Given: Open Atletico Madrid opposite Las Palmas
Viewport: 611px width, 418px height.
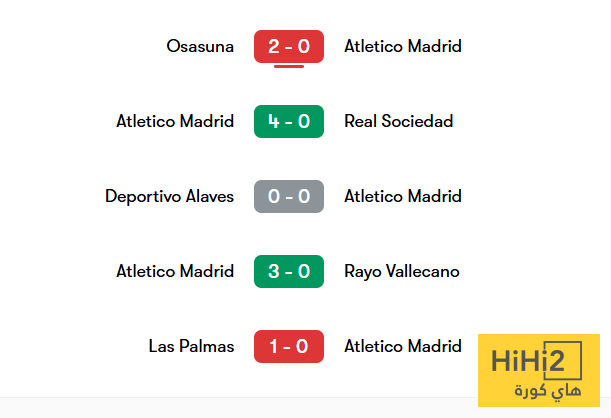Looking at the screenshot, I should (403, 346).
